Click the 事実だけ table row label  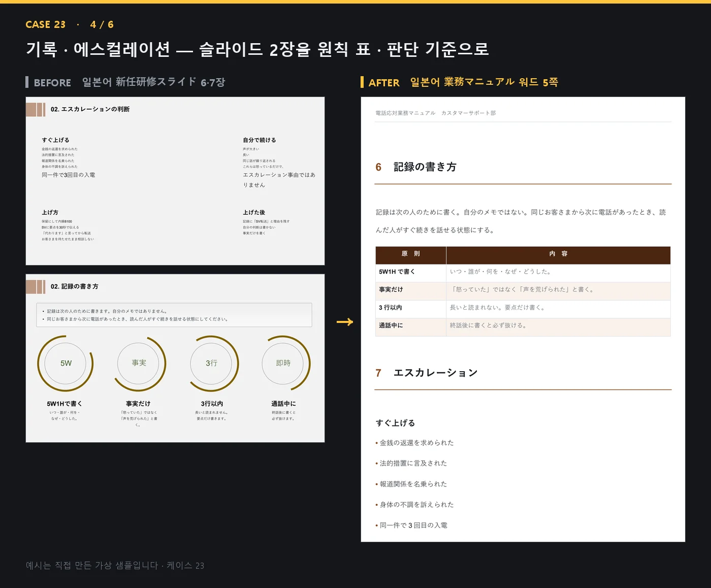click(x=391, y=289)
